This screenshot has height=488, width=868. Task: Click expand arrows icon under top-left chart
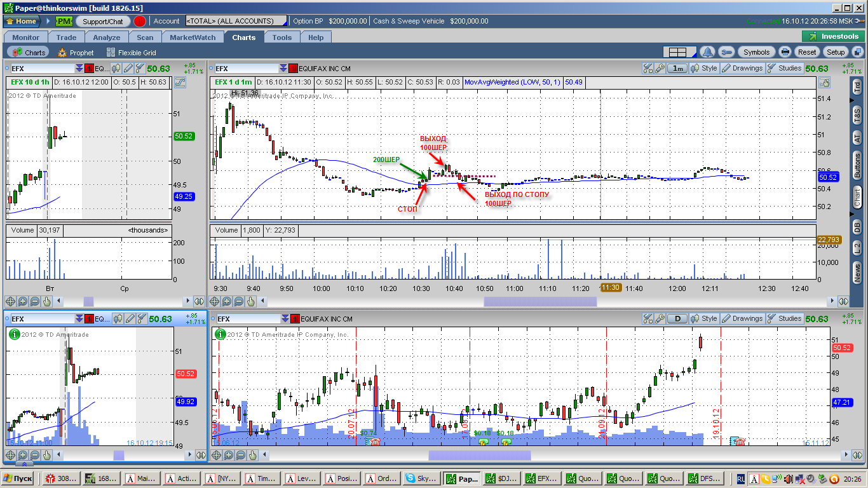(200, 302)
